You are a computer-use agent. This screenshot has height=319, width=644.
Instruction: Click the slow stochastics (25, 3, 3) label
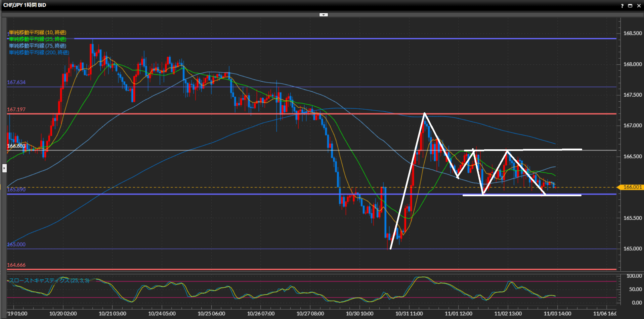[x=49, y=280]
